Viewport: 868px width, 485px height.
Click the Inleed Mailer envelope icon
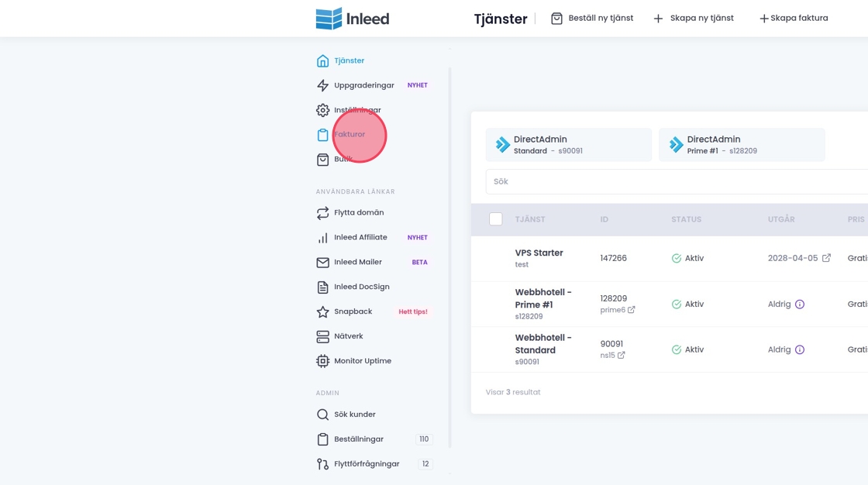click(323, 263)
